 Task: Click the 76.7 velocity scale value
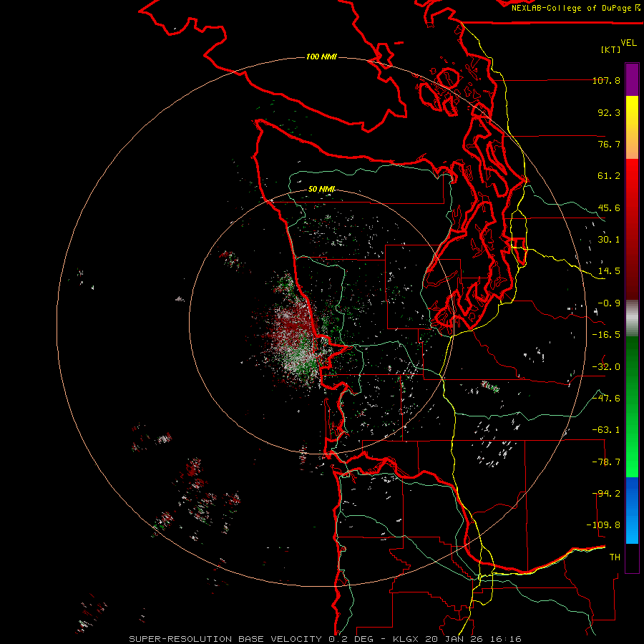tap(609, 144)
